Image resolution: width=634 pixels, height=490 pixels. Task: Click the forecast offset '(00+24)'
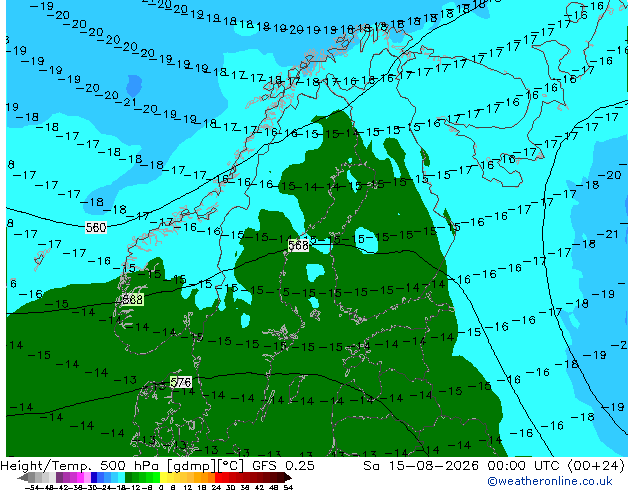click(x=596, y=466)
